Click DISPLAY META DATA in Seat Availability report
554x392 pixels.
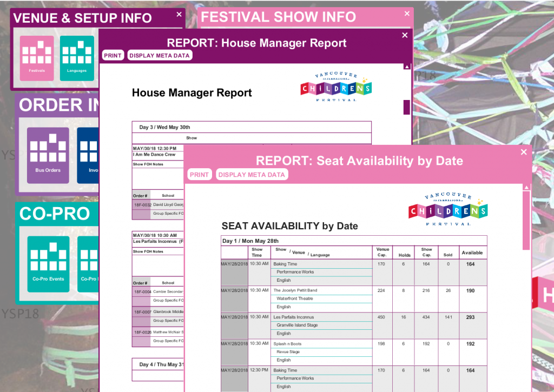tap(252, 175)
